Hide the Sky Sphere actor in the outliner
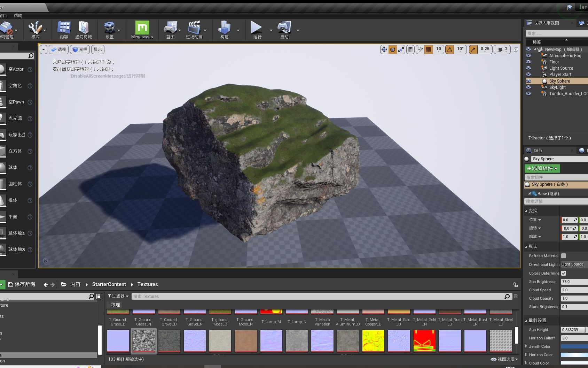The width and height of the screenshot is (588, 368). pyautogui.click(x=528, y=81)
